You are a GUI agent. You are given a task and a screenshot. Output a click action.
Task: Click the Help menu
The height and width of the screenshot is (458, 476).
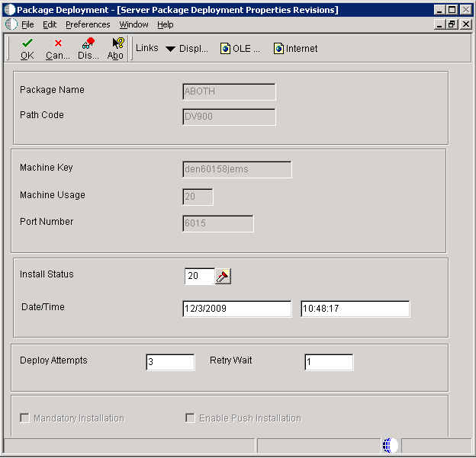[166, 24]
